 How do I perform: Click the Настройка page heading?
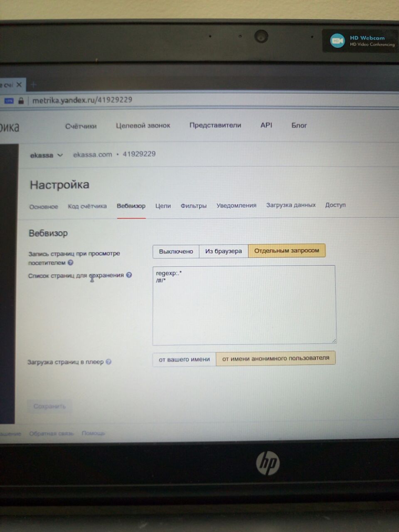click(x=59, y=185)
